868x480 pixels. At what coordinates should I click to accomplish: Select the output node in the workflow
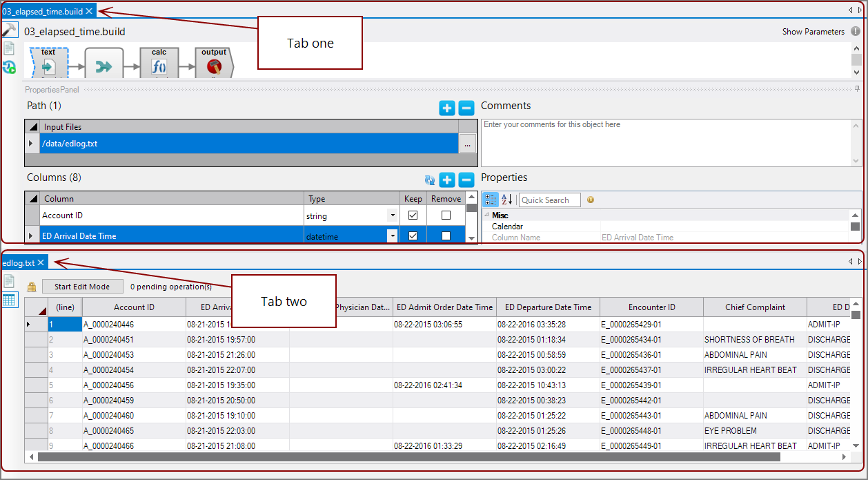214,64
